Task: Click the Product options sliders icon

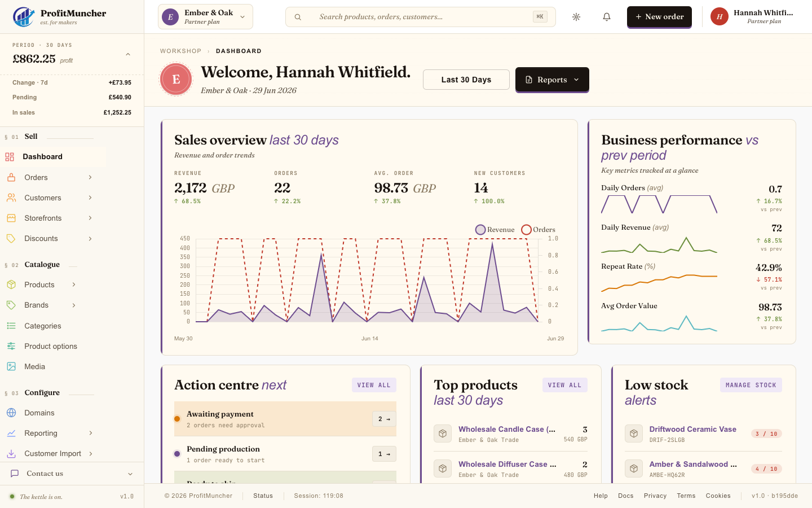Action: 11,346
